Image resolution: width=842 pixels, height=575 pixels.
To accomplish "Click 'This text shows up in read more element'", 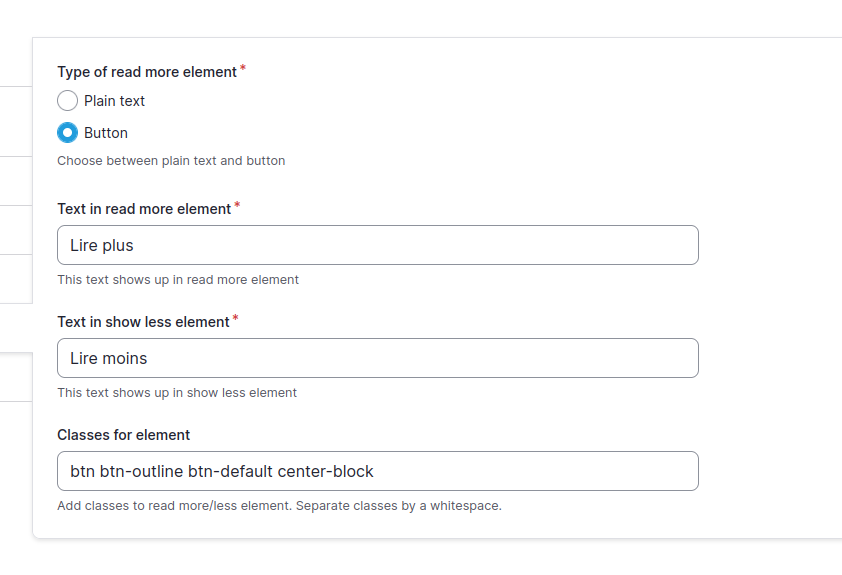I will 178,280.
